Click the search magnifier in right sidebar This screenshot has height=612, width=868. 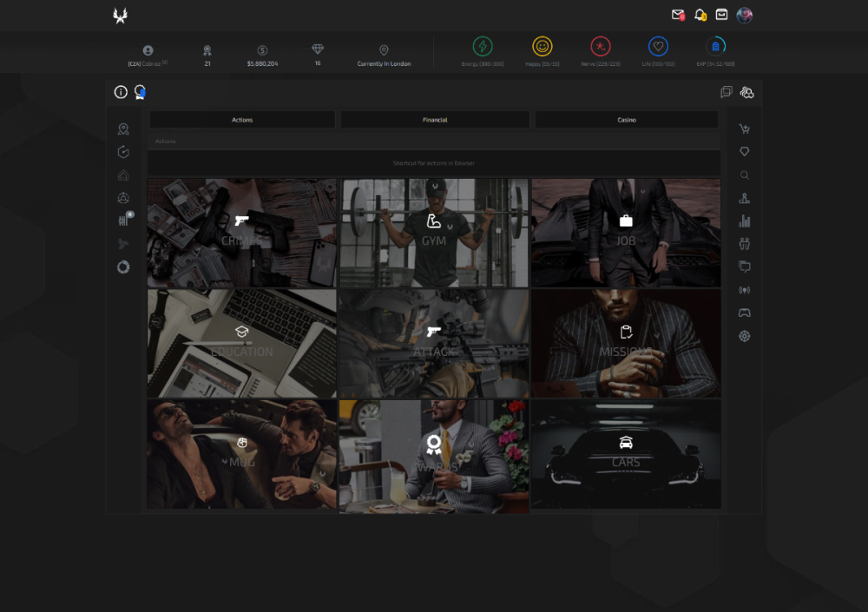(744, 175)
